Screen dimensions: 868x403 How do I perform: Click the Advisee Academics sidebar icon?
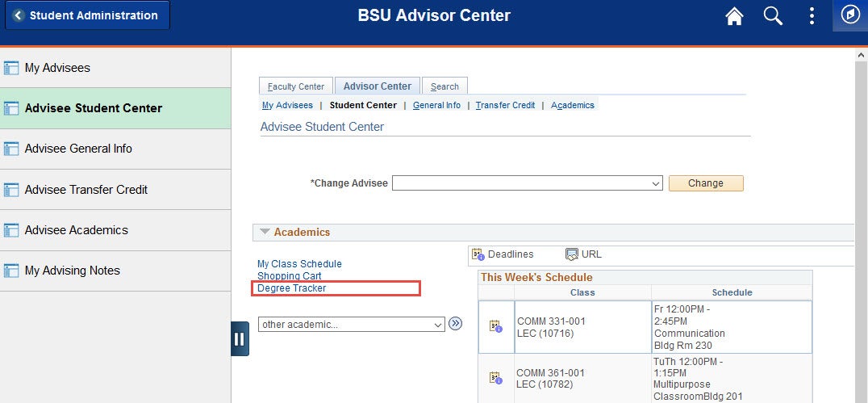click(x=11, y=230)
